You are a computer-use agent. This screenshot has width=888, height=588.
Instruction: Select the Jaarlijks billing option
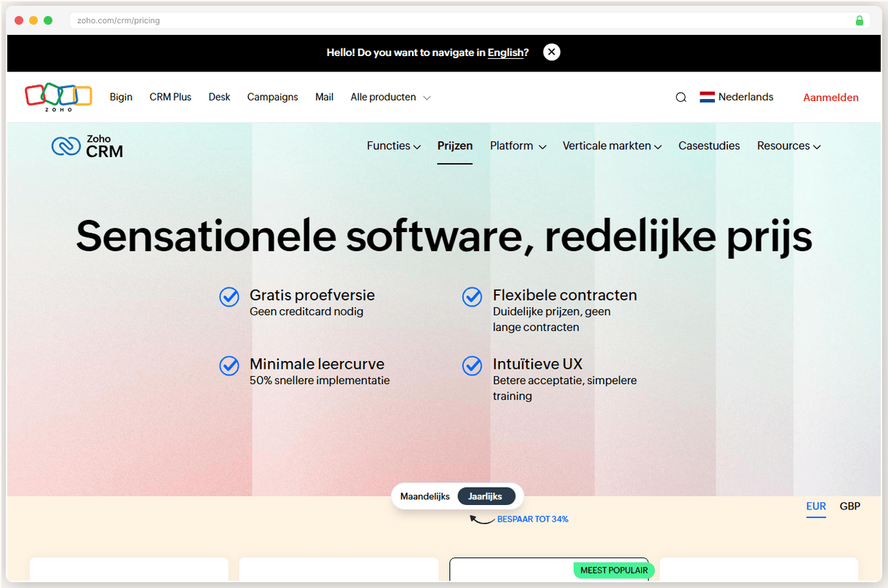coord(486,496)
